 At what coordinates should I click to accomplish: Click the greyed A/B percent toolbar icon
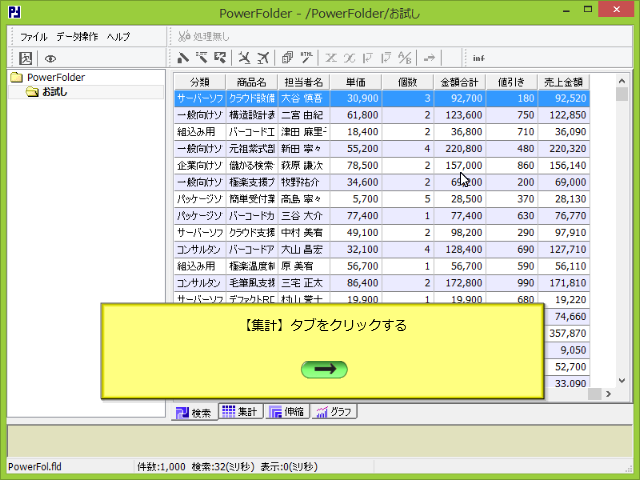click(405, 58)
